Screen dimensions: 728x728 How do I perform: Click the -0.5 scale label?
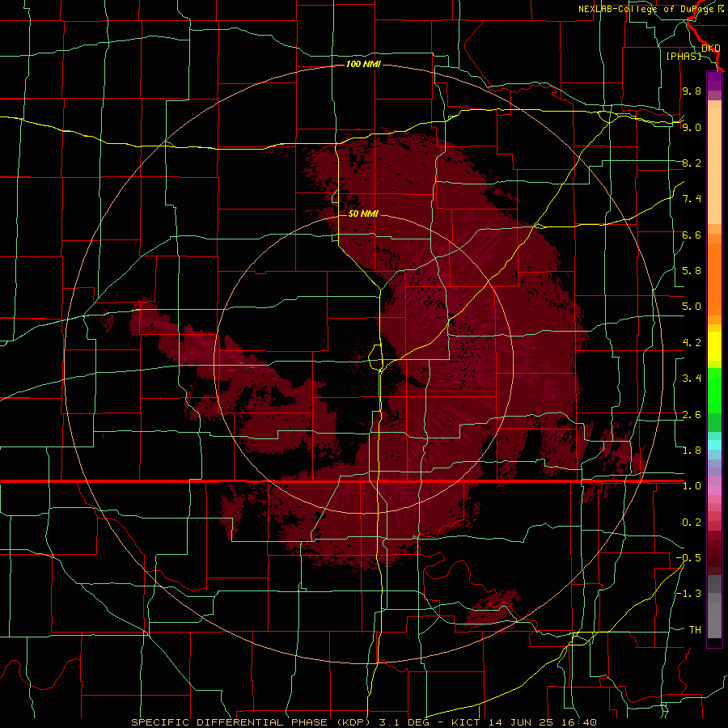(688, 558)
